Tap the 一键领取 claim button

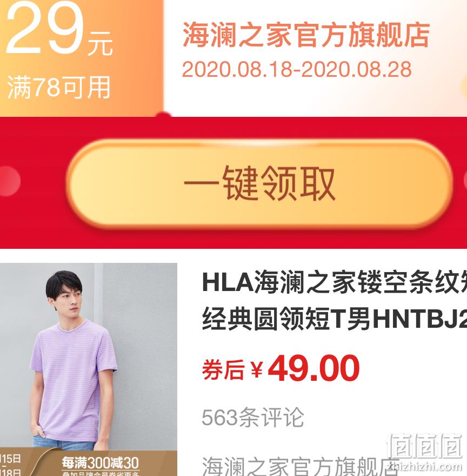pyautogui.click(x=259, y=183)
